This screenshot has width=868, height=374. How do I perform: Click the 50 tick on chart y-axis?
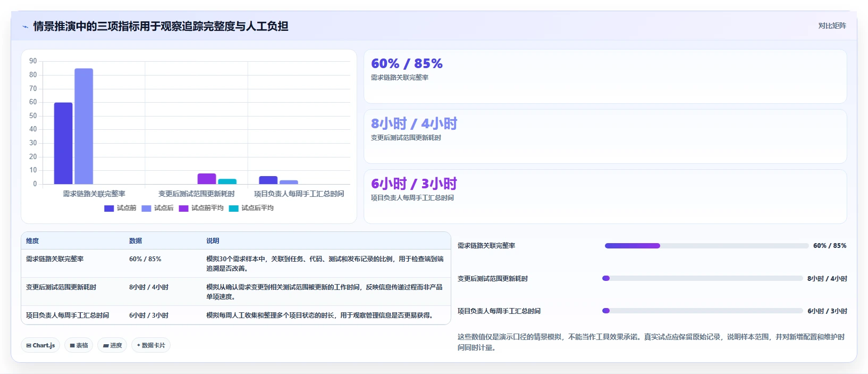[x=33, y=116]
